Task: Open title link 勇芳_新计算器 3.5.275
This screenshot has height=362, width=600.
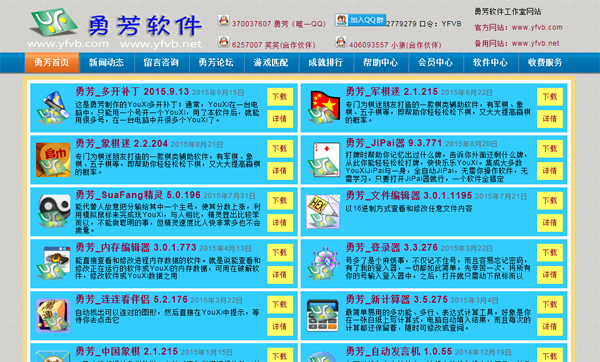Action: click(396, 300)
